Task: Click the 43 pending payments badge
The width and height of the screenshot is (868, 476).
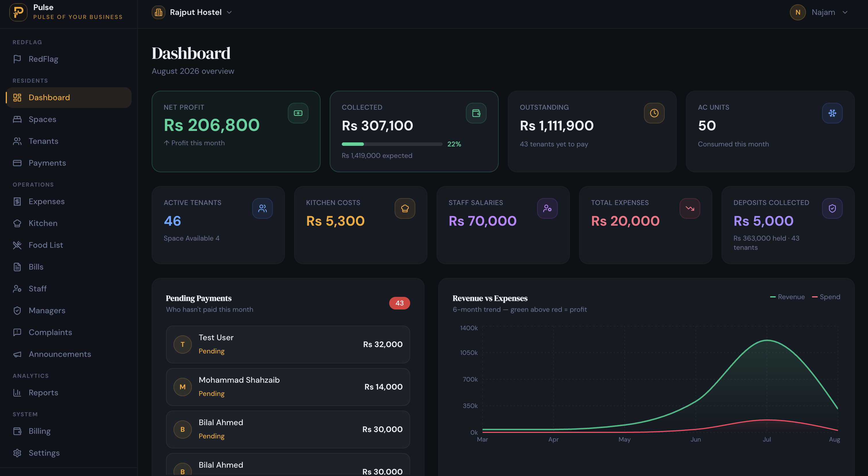Action: click(399, 303)
